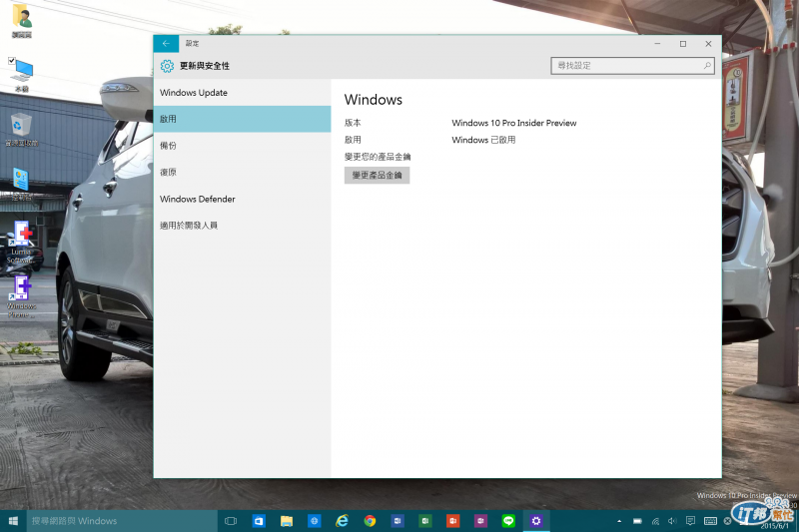
Task: Click the Windows heading text
Action: coord(373,100)
